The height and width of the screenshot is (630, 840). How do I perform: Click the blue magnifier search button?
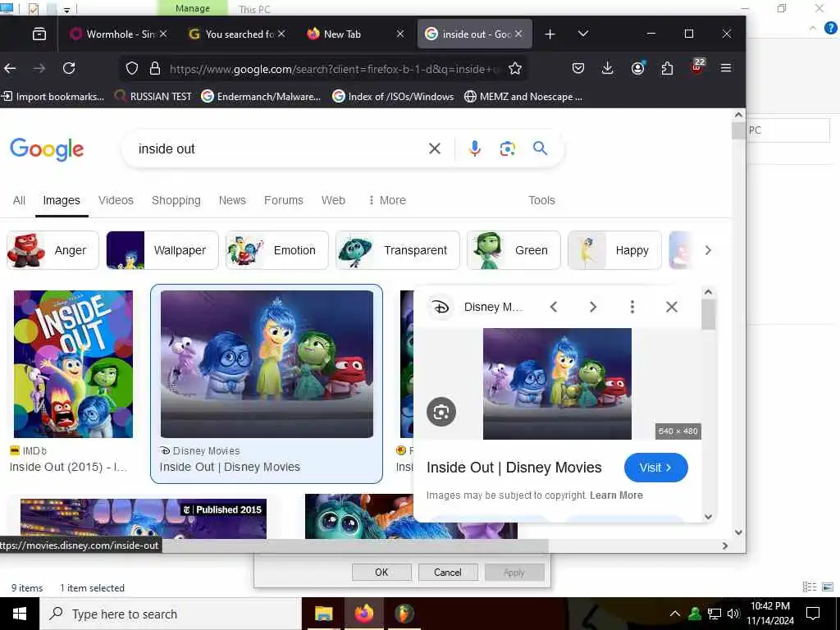540,148
